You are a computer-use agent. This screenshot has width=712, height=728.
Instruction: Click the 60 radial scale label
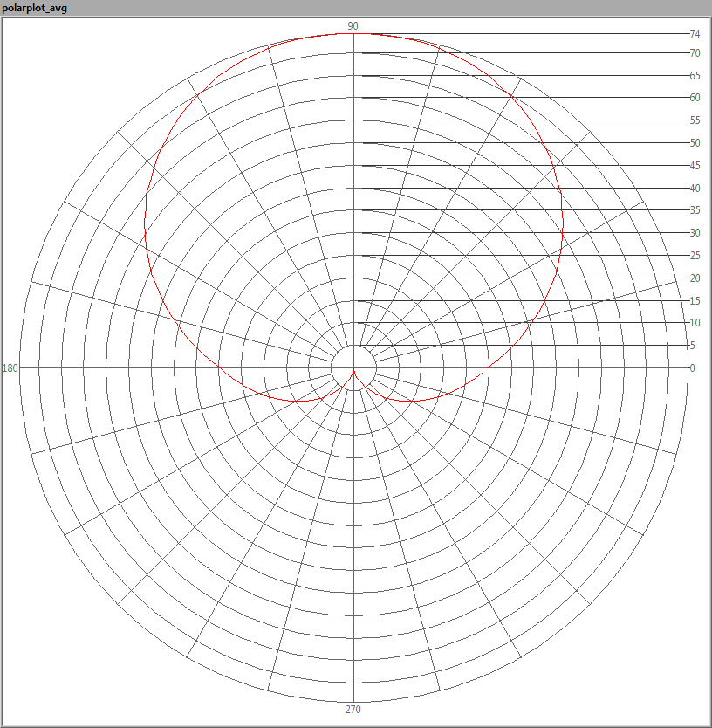point(695,98)
